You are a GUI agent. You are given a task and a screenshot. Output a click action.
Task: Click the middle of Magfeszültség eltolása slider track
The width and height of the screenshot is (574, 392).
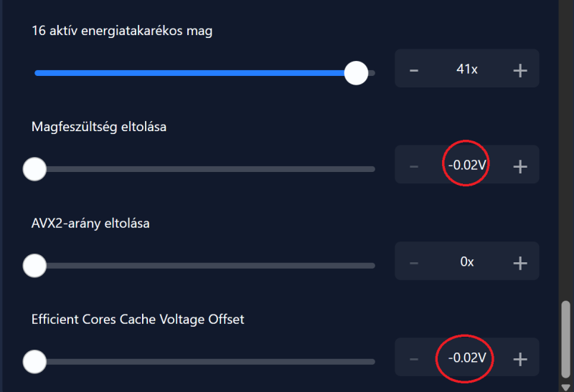click(204, 169)
